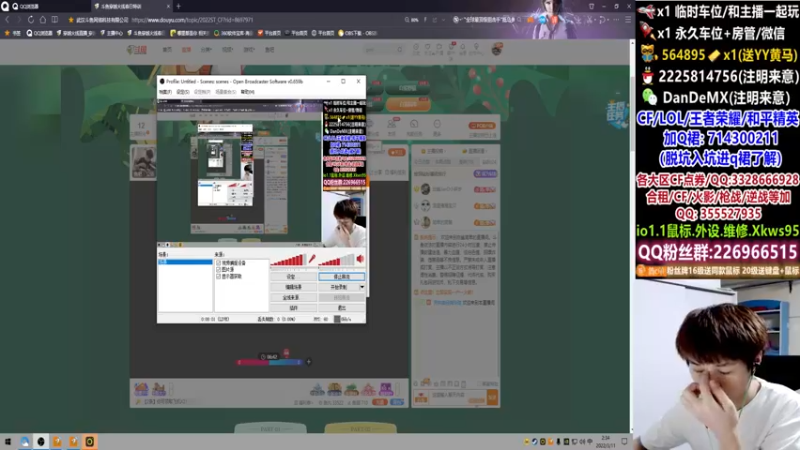This screenshot has width=800, height=450.
Task: Expand the 分类 dropdown in Douyu navigation
Action: point(206,50)
